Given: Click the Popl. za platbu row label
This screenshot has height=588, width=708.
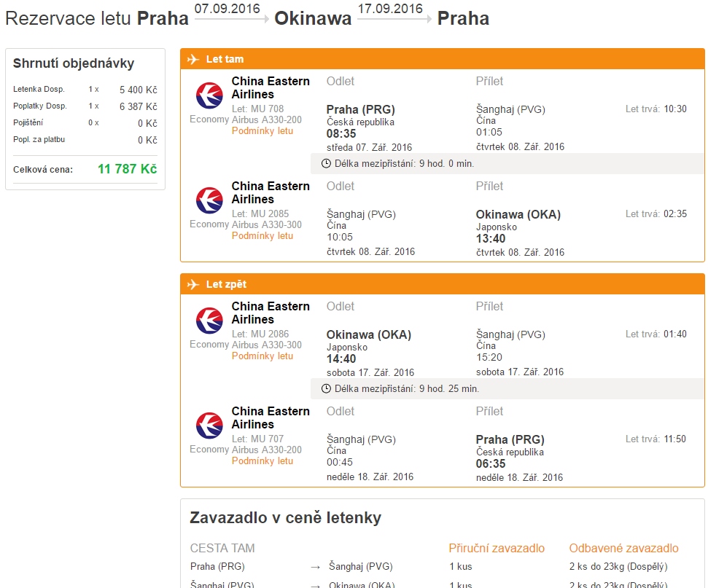Looking at the screenshot, I should coord(39,139).
